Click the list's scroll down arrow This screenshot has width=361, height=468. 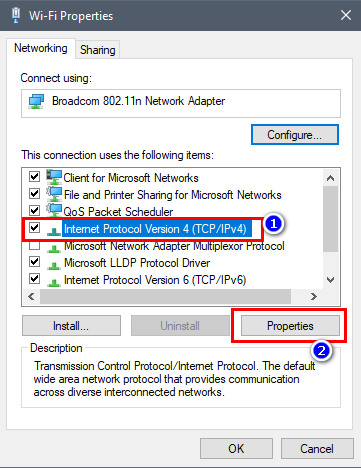point(330,280)
